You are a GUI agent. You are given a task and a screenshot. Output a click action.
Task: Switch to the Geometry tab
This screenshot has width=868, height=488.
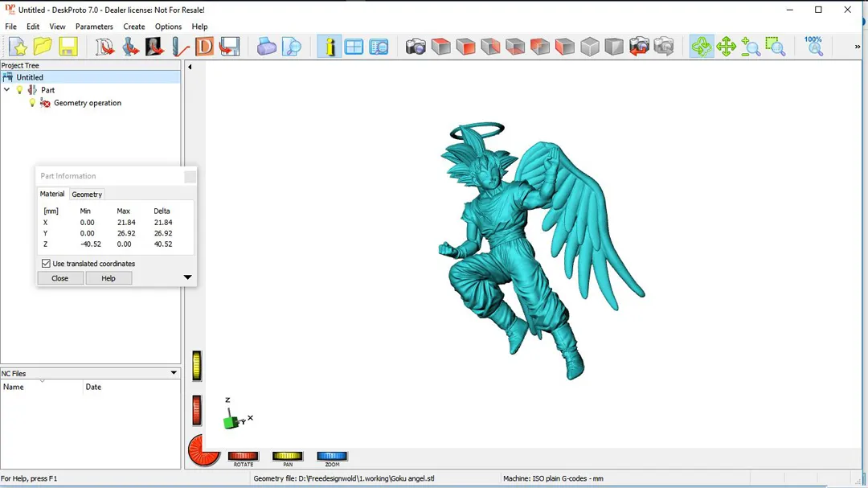(x=87, y=195)
